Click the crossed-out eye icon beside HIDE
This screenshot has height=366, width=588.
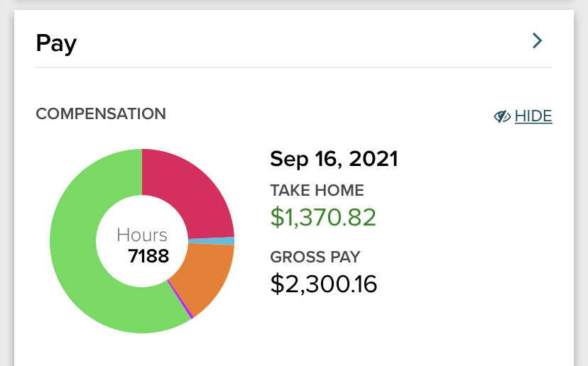(503, 116)
